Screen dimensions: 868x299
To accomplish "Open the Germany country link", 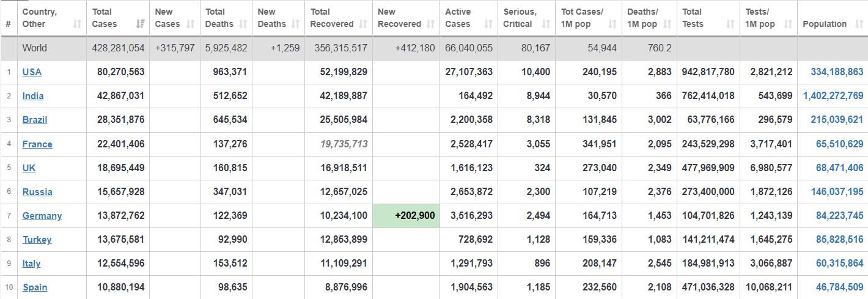I will pos(42,216).
